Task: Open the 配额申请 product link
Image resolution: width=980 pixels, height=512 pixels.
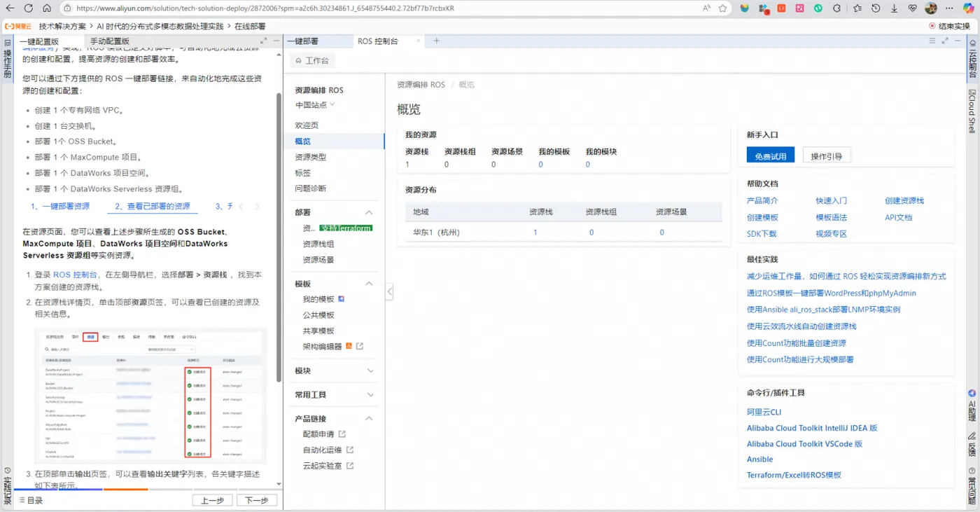Action: tap(324, 434)
